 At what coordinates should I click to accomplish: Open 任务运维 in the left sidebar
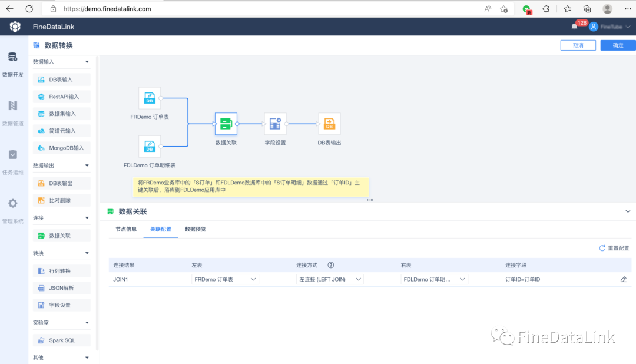(13, 162)
